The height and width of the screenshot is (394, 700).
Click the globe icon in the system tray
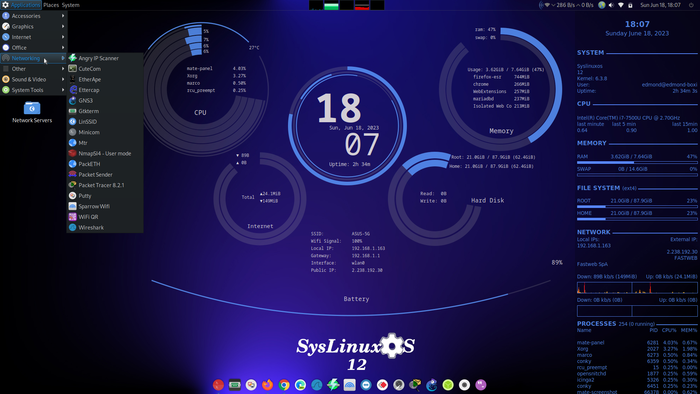click(602, 5)
